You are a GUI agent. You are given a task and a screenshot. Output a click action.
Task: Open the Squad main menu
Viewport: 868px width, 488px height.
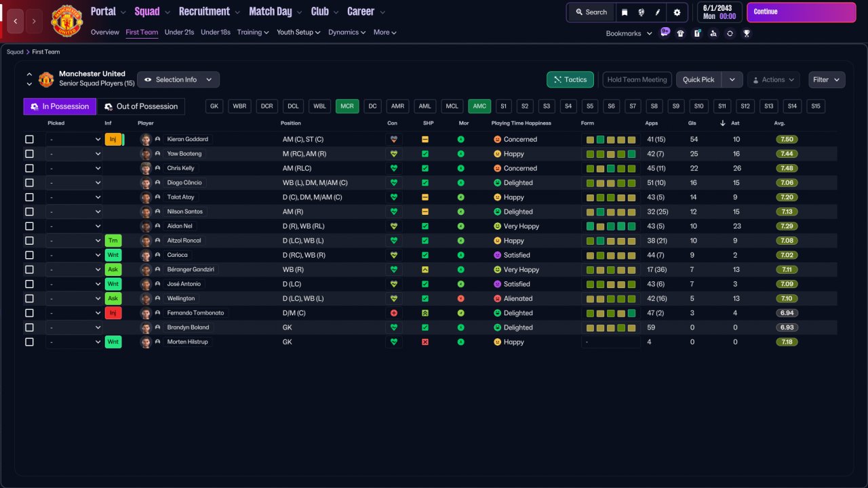click(151, 12)
